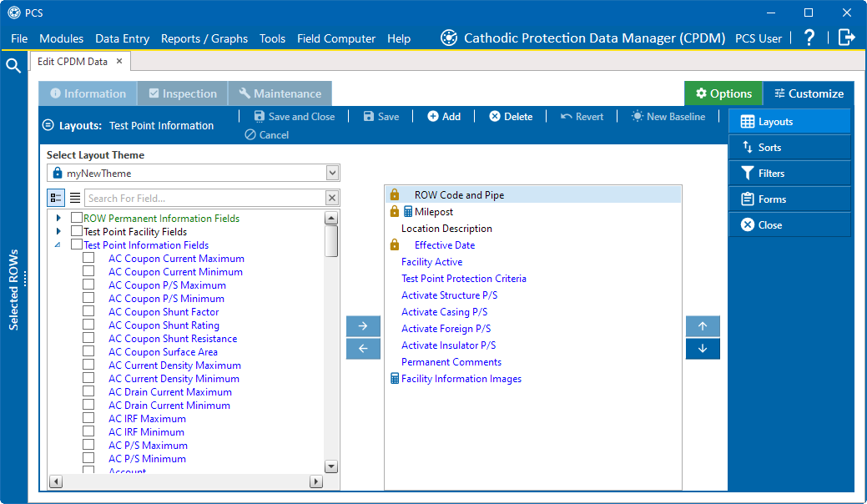
Task: Expand ROW Permanent Information Fields node
Action: coord(58,218)
